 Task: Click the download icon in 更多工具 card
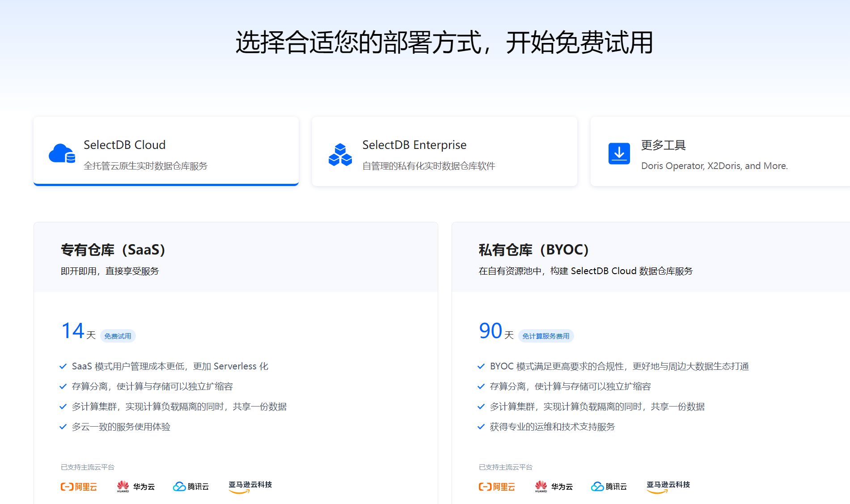point(619,153)
